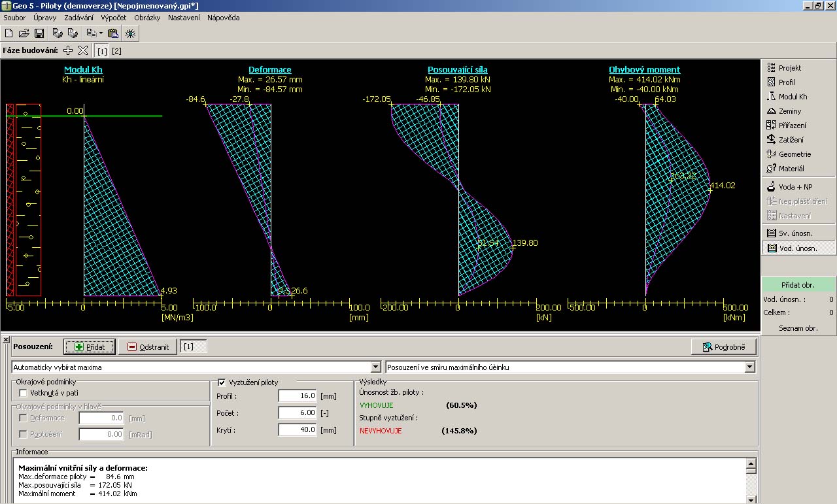This screenshot has height=504, width=837.
Task: Open the Posouzení ve směru maximálního účinku dropdown
Action: point(749,367)
